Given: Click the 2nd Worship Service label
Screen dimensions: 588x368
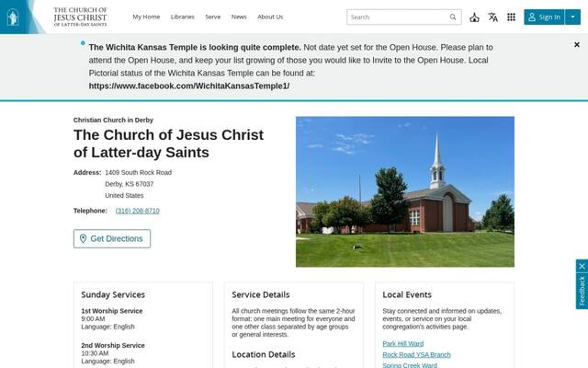Looking at the screenshot, I should pyautogui.click(x=113, y=346).
